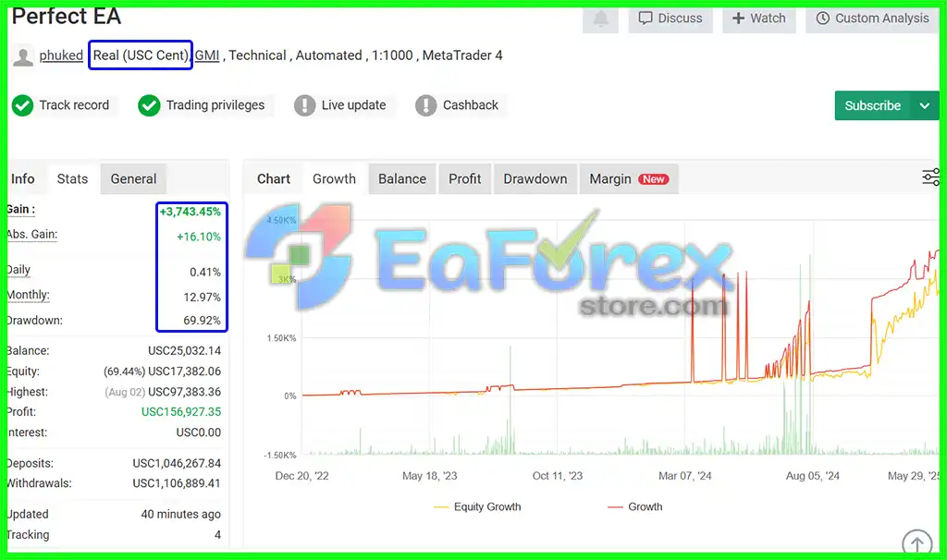The image size is (947, 560).
Task: Click the interest value USC0.00
Action: [199, 432]
